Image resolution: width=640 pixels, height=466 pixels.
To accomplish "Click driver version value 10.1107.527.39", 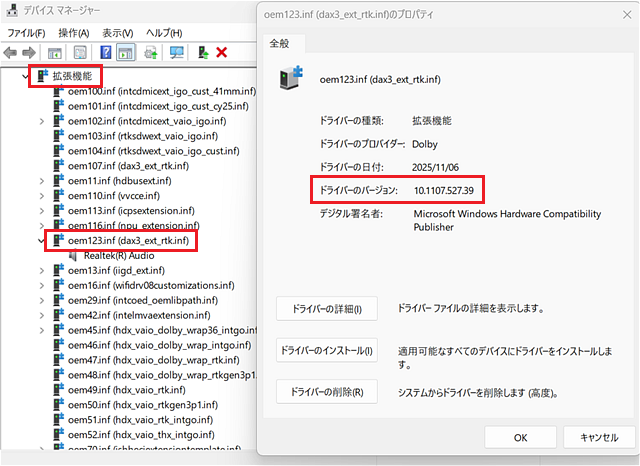I will point(444,191).
